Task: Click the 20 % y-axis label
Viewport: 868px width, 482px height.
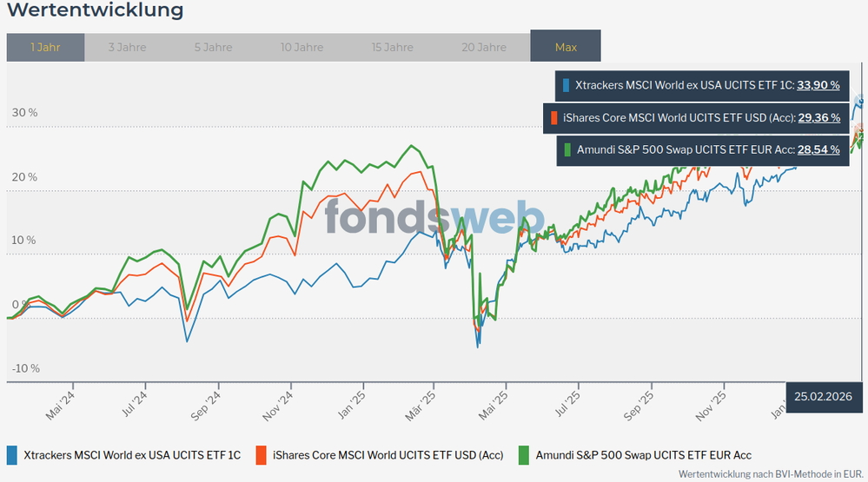Action: point(25,177)
